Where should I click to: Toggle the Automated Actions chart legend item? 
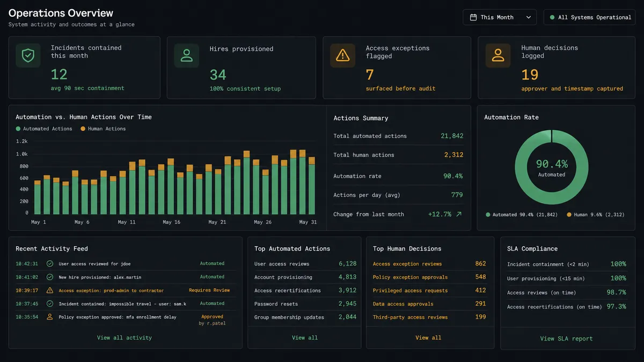[x=44, y=129]
